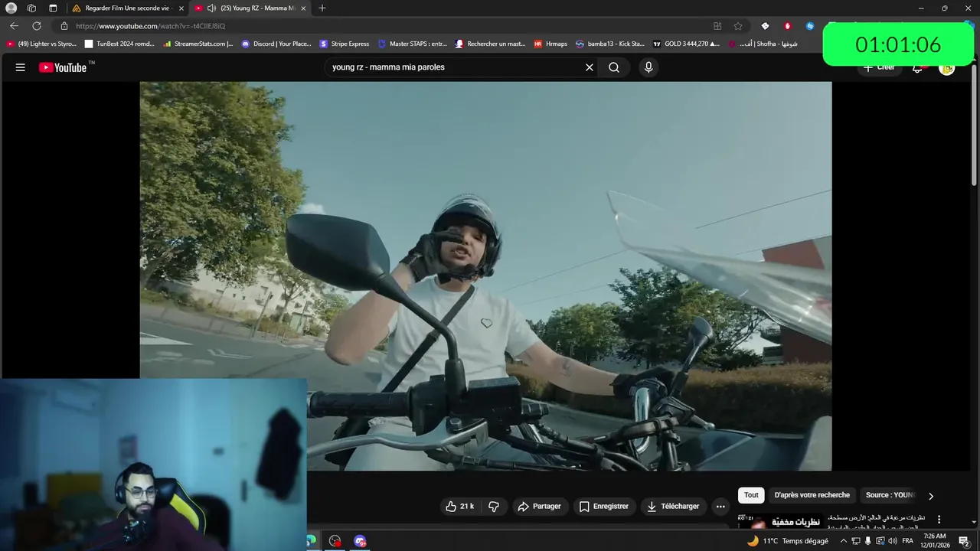Screen dimensions: 980x551
Task: Open YouTube notifications bell
Action: click(x=917, y=67)
